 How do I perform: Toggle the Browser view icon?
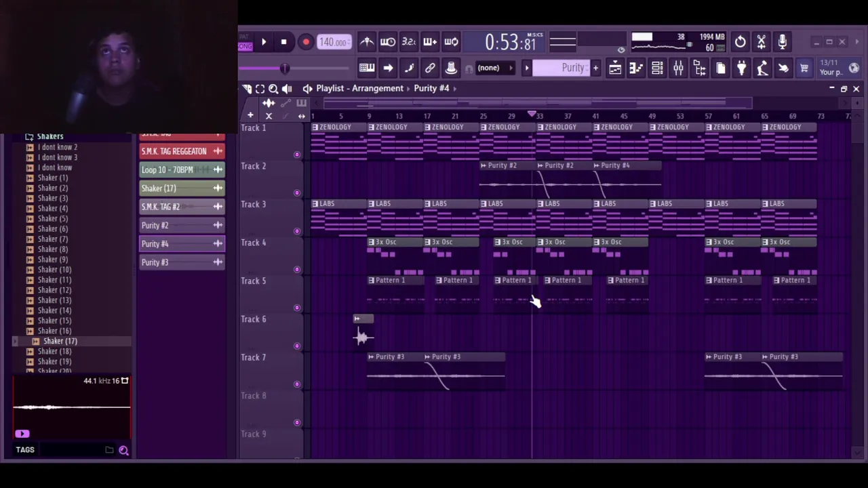click(699, 68)
